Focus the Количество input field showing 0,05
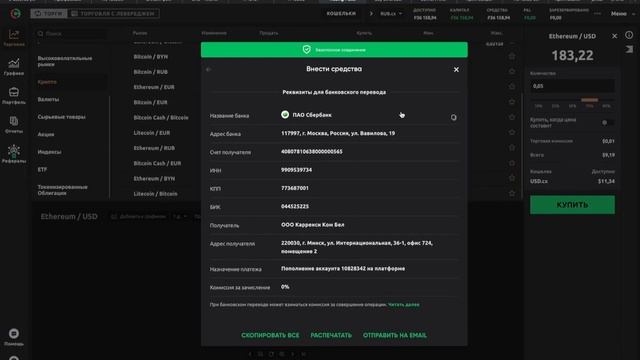This screenshot has height=360, width=640. (572, 86)
